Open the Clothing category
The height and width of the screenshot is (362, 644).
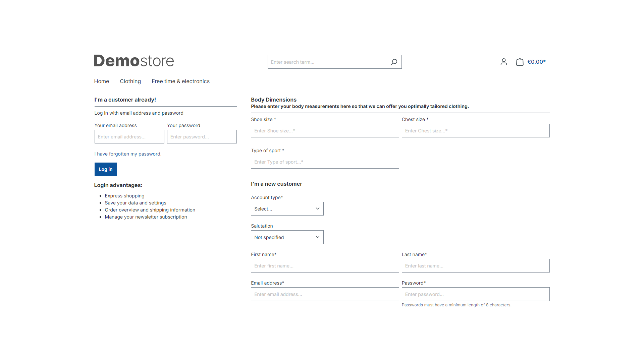click(130, 81)
